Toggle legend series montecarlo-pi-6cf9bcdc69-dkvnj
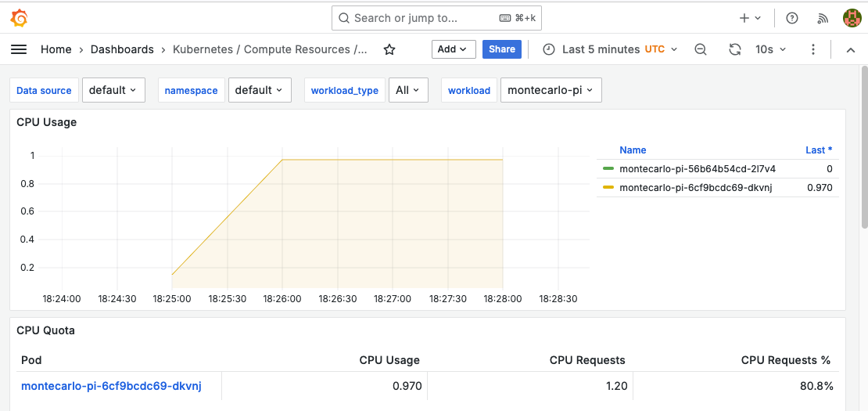The width and height of the screenshot is (868, 411). (696, 188)
